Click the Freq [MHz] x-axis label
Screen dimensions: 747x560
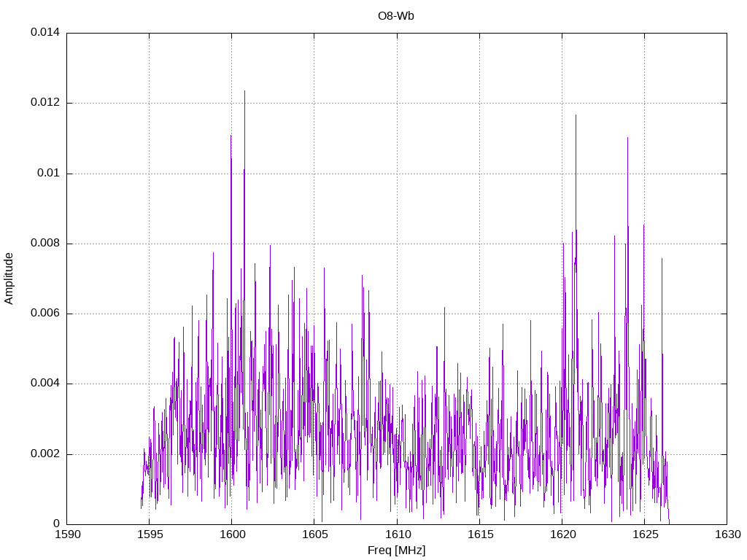(x=396, y=551)
